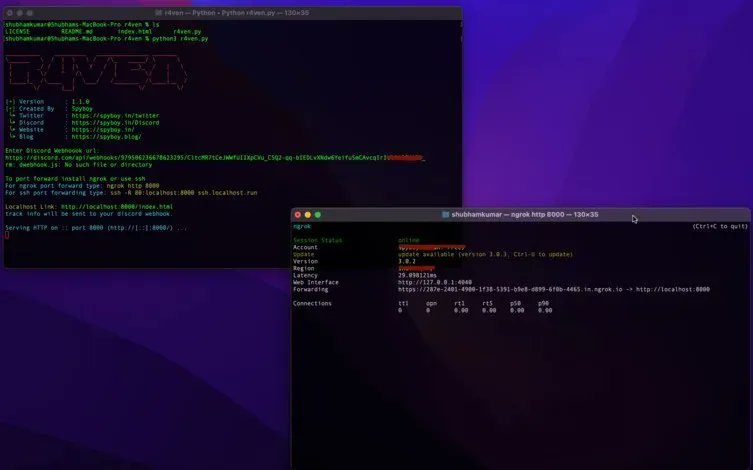Screen dimensions: 753x470
Task: Click the 0 value under ttl
Action: [x=400, y=311]
